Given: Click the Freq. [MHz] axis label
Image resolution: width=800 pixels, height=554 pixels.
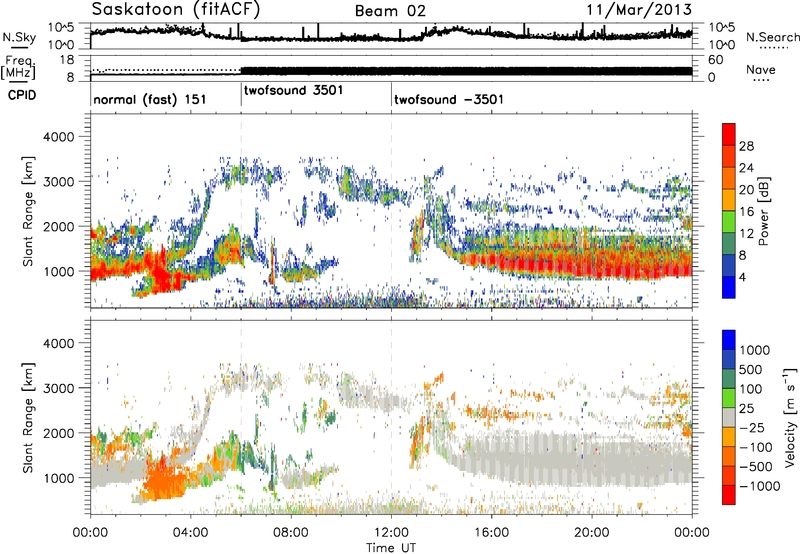Looking at the screenshot, I should (x=18, y=68).
